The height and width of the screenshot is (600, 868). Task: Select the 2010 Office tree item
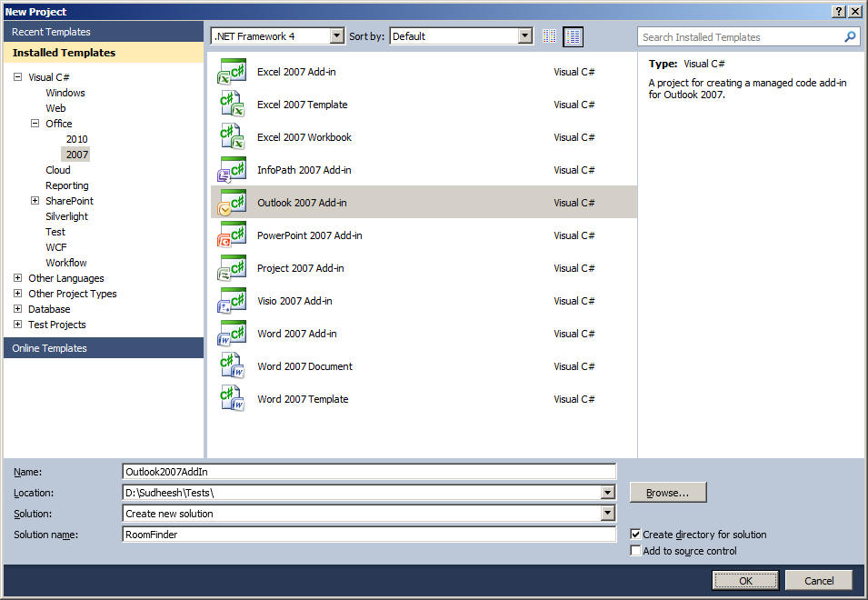click(77, 139)
